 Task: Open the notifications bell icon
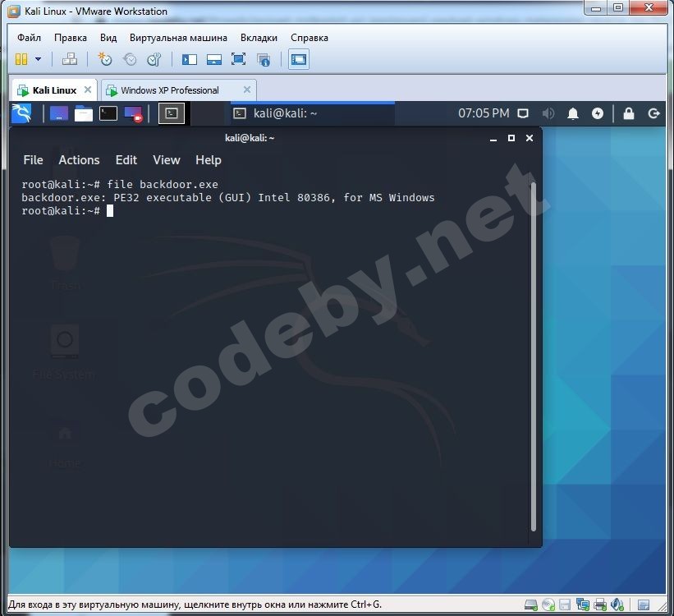[x=572, y=113]
